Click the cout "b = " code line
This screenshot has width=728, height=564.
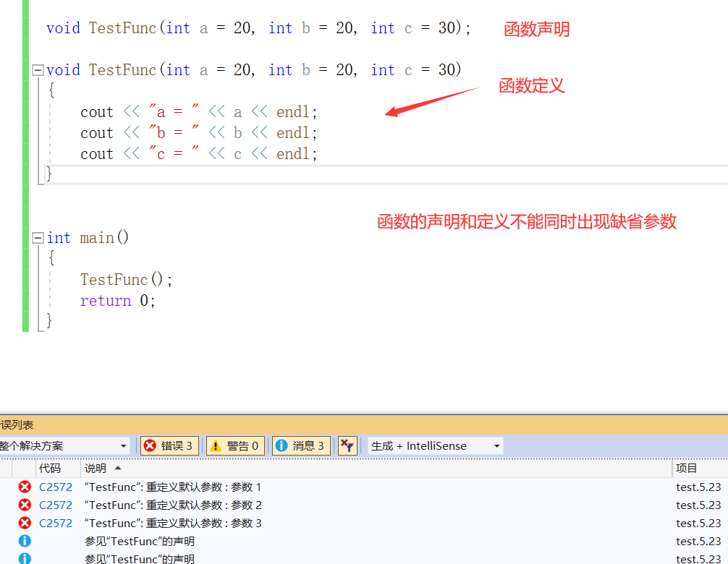click(199, 133)
